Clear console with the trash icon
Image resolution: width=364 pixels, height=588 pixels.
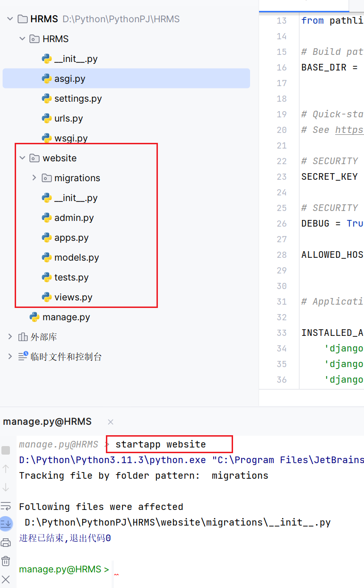coord(6,561)
